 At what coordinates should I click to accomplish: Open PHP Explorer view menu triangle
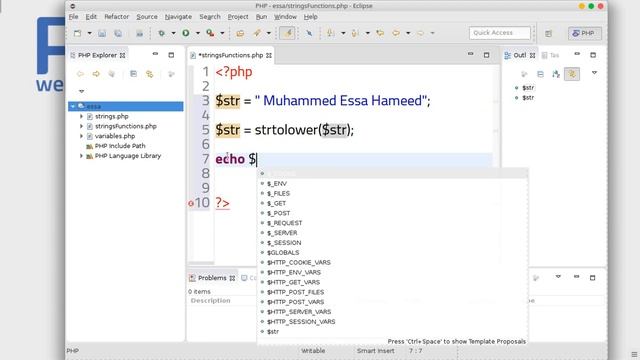82,91
